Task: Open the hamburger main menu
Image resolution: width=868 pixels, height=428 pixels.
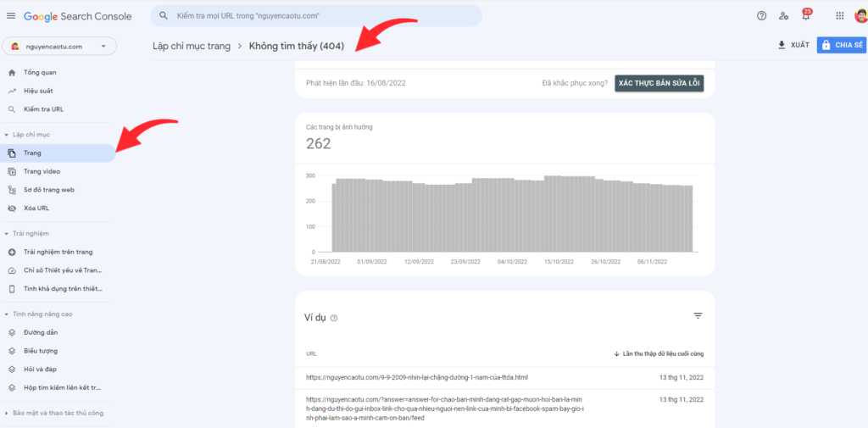Action: click(x=11, y=16)
